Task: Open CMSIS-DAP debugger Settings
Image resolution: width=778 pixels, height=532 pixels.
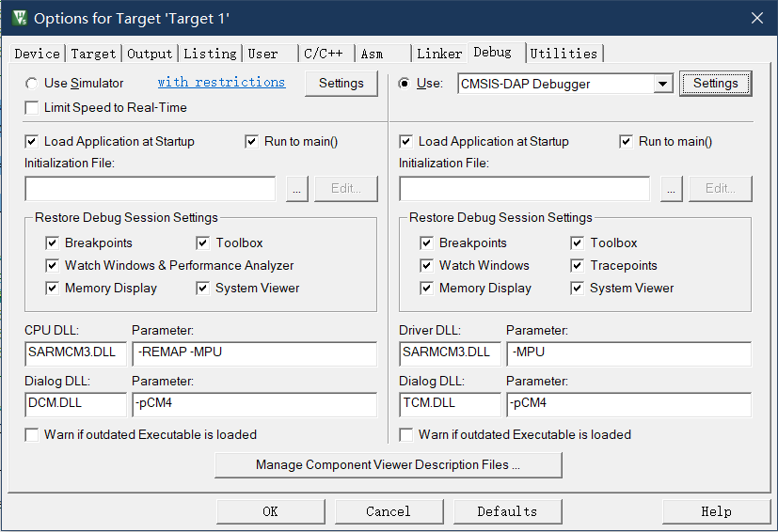Action: click(x=715, y=84)
